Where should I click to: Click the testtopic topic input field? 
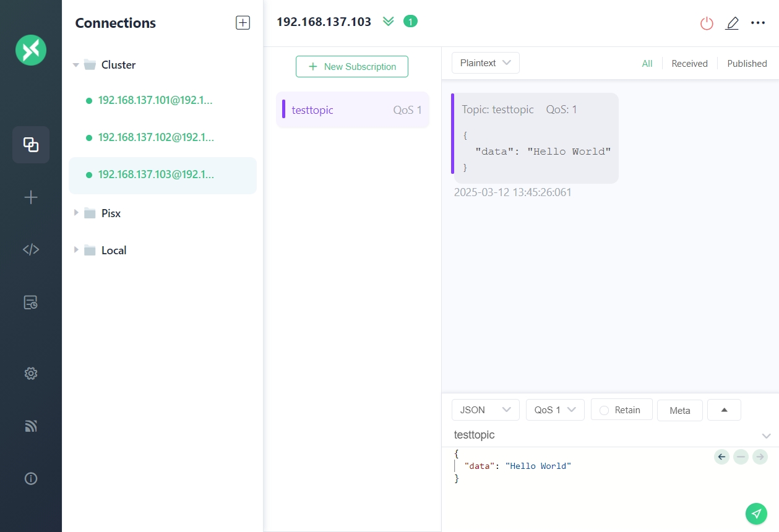click(600, 435)
